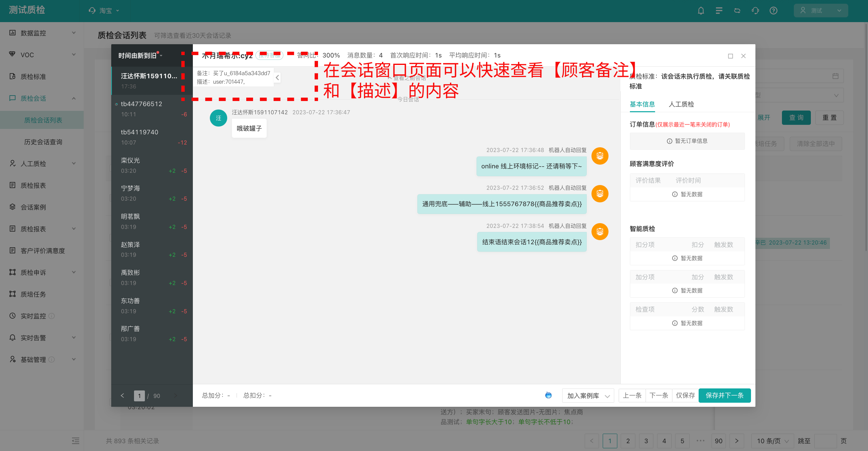Image resolution: width=868 pixels, height=451 pixels.
Task: Expand the 实时告警 sidebar menu
Action: (x=42, y=338)
